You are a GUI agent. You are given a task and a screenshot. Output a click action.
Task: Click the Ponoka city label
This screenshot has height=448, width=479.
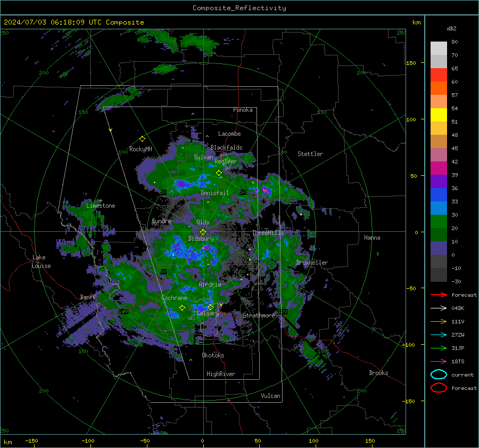pos(243,110)
